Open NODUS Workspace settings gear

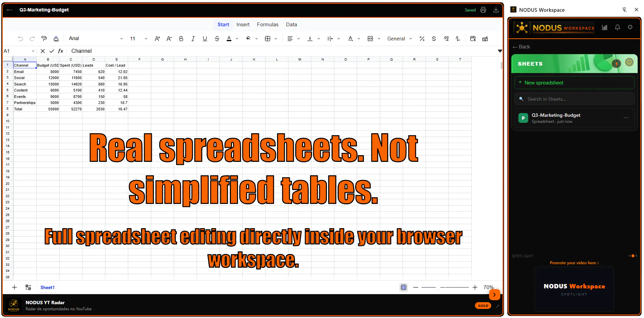(x=630, y=27)
